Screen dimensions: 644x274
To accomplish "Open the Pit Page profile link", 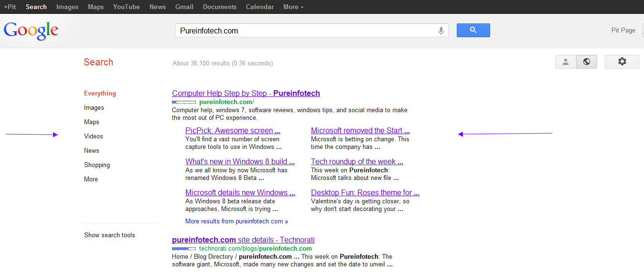I will coord(623,31).
